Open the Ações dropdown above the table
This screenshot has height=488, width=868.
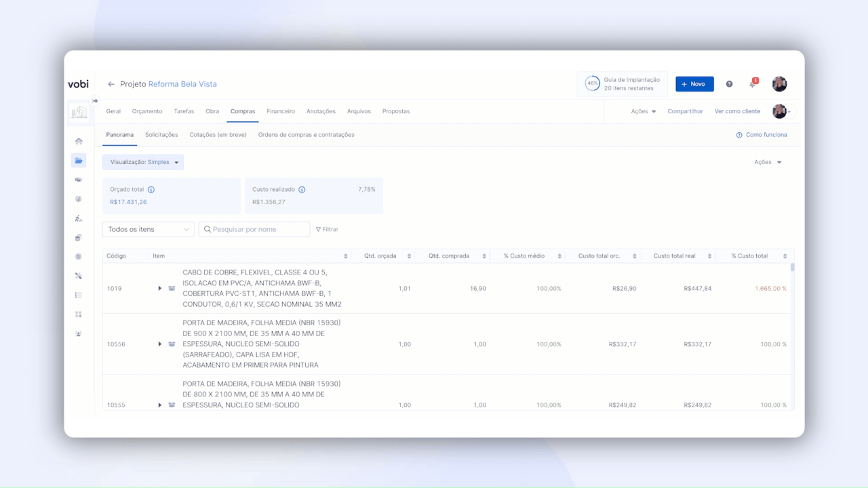768,162
